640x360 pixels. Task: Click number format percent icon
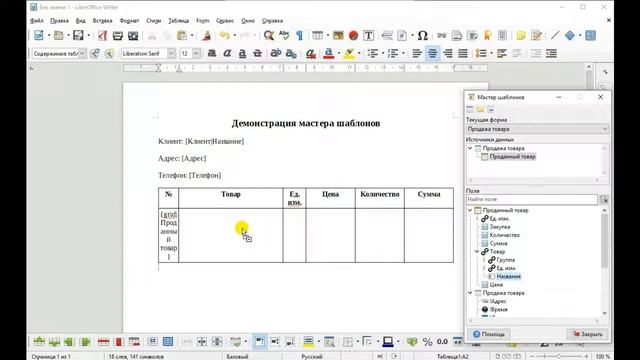point(427,342)
